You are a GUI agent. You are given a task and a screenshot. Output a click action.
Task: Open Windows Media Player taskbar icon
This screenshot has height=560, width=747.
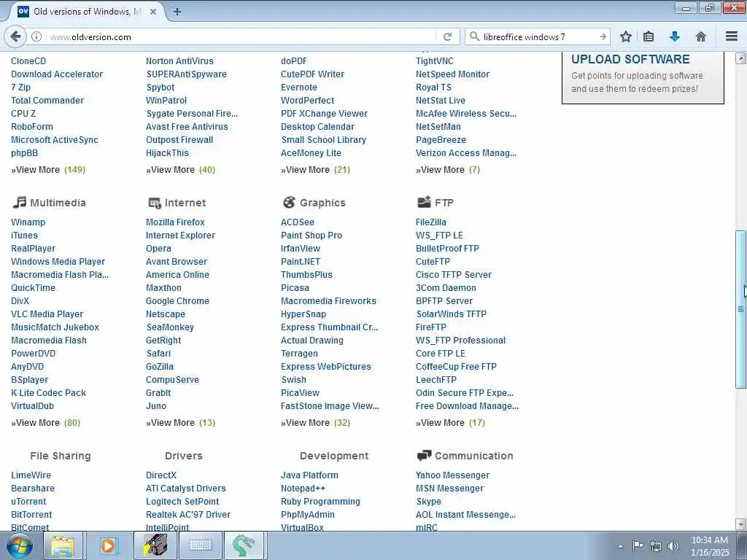click(108, 545)
